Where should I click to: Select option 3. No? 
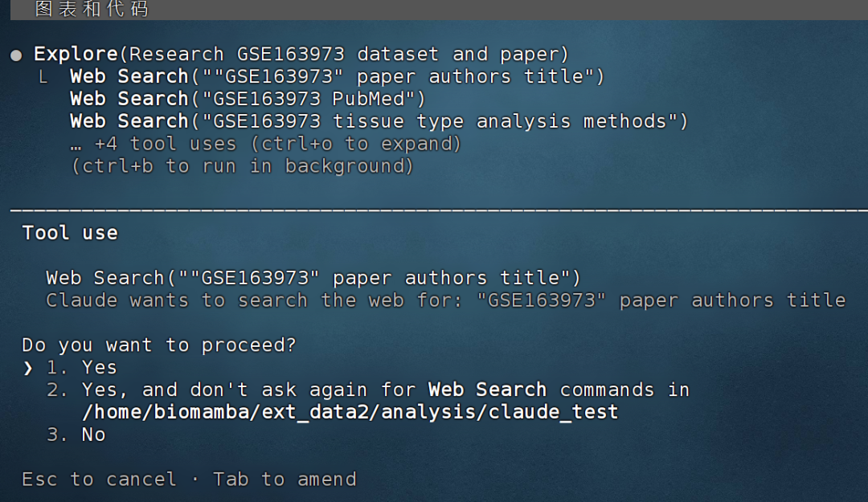click(x=76, y=435)
